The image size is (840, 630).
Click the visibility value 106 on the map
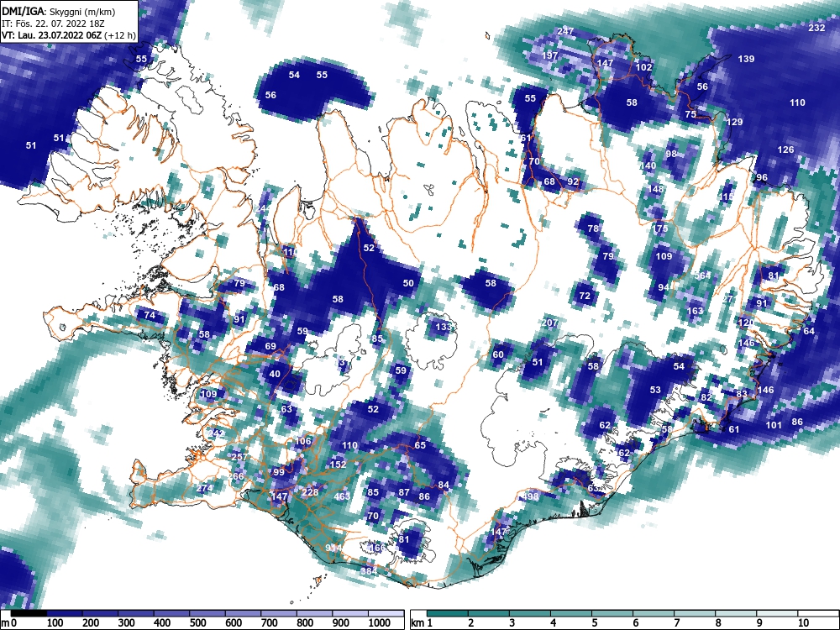point(302,441)
